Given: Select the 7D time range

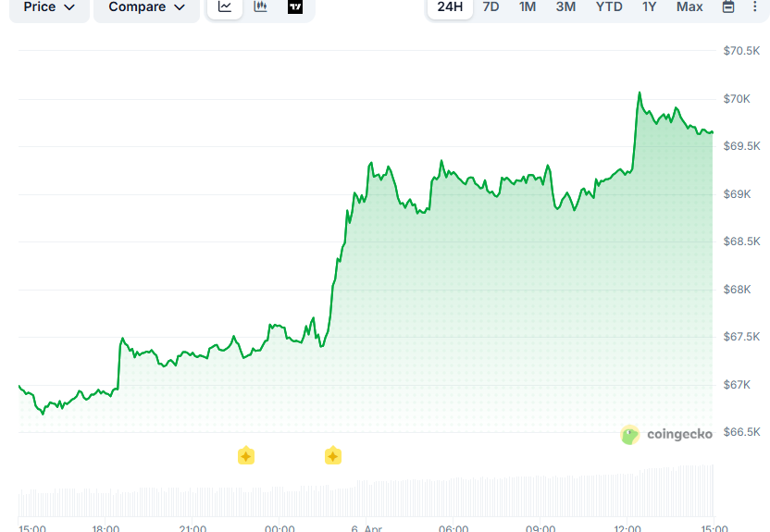Looking at the screenshot, I should [x=491, y=7].
